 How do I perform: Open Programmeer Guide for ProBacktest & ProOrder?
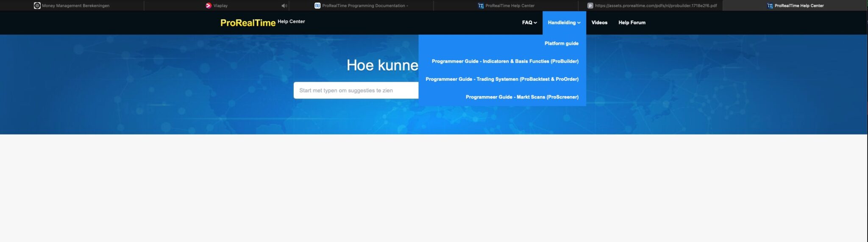(x=502, y=79)
